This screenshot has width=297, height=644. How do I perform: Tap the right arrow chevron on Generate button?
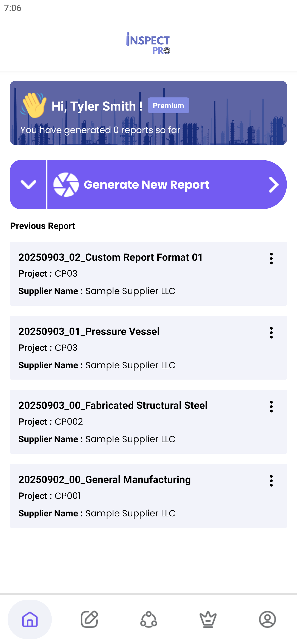click(274, 184)
